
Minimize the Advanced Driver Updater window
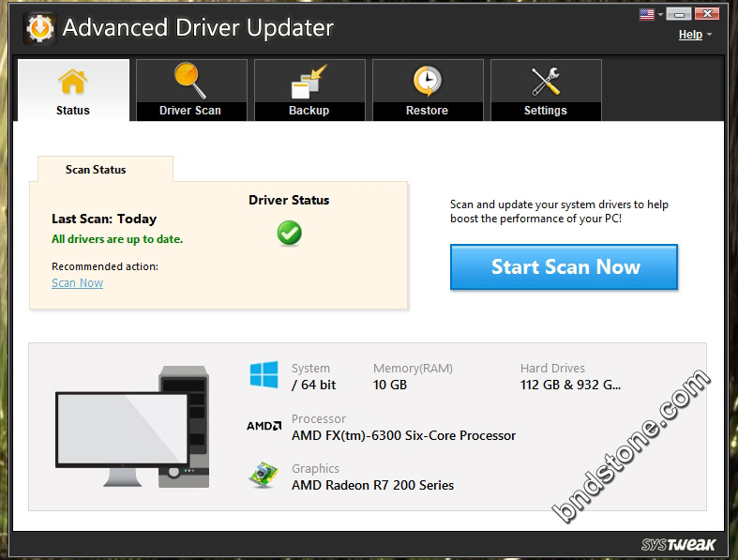(x=680, y=14)
